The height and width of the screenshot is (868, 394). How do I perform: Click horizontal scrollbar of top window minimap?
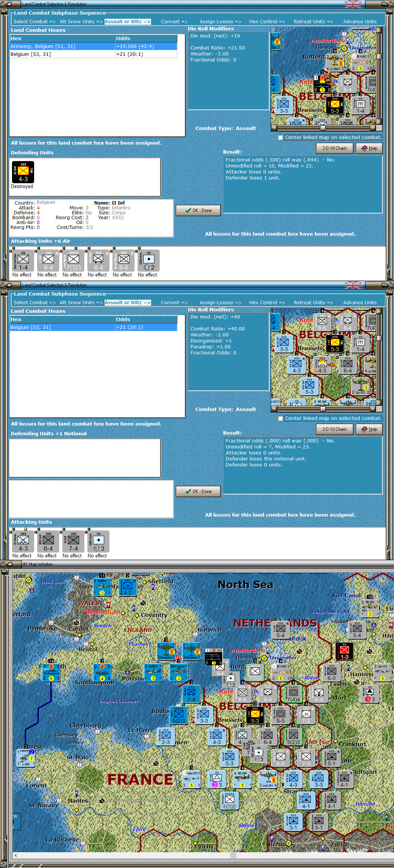(323, 127)
